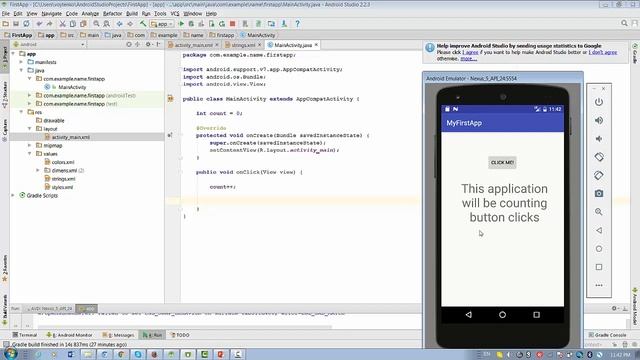Toggle the Android Monitor tool window
The image size is (640, 360).
(x=69, y=335)
